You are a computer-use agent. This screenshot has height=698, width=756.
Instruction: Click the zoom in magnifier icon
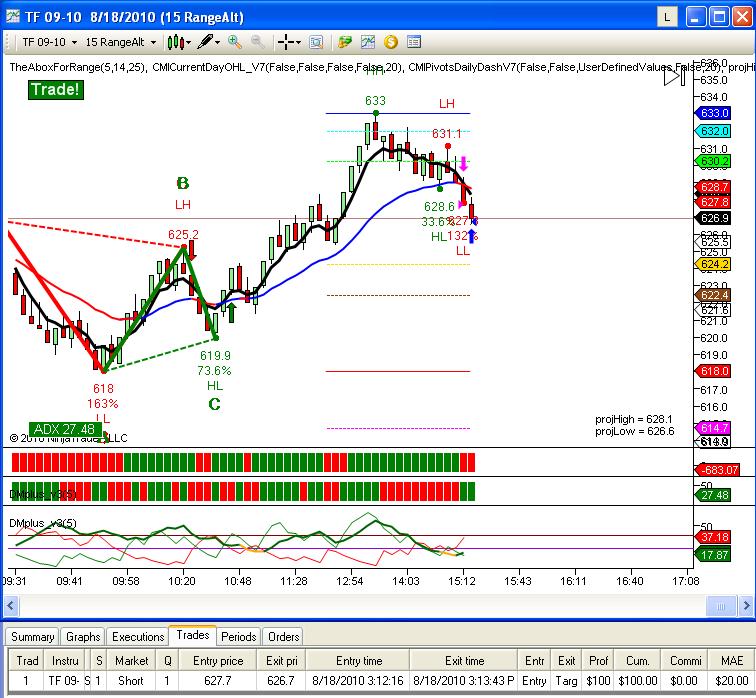click(235, 42)
